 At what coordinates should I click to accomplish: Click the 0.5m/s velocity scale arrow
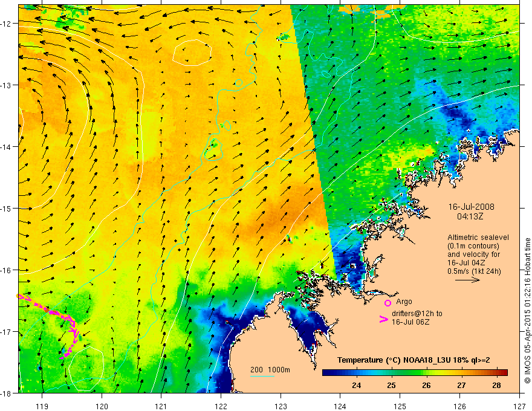tap(467, 280)
